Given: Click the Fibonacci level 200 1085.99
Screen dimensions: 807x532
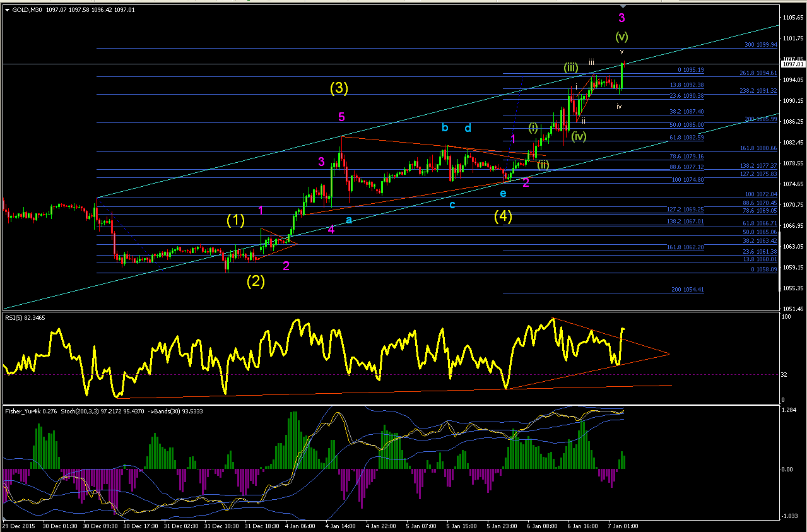Looking at the screenshot, I should pos(760,119).
